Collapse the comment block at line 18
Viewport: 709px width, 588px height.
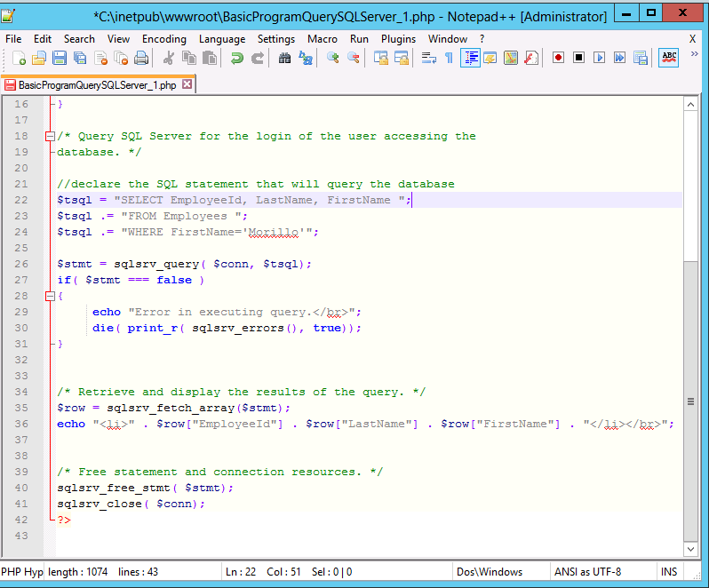[x=49, y=137]
